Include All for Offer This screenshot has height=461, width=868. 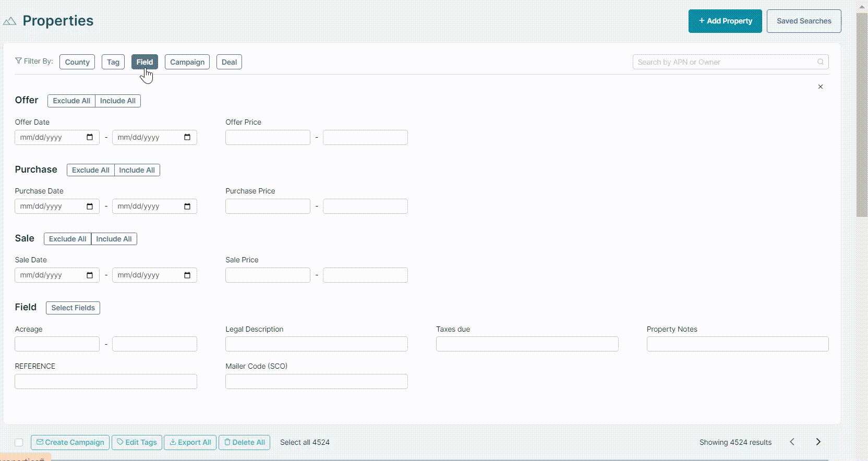(118, 101)
